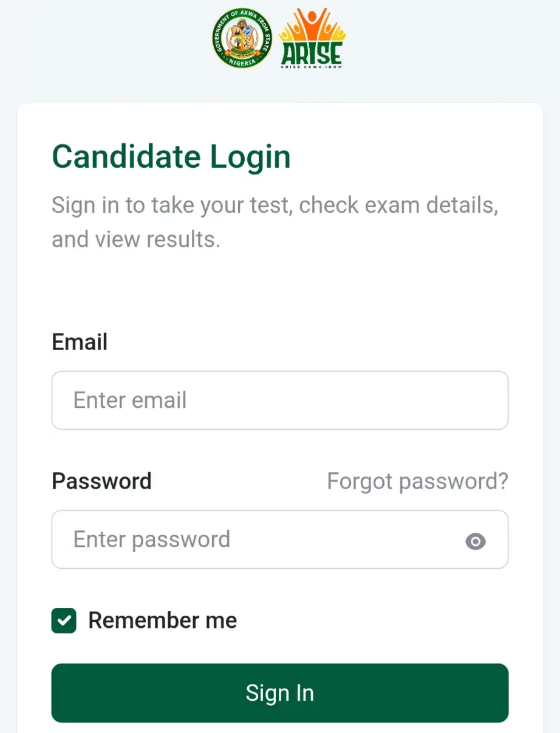Click the orange figures in ARISE logo
This screenshot has width=560, height=733.
(312, 27)
